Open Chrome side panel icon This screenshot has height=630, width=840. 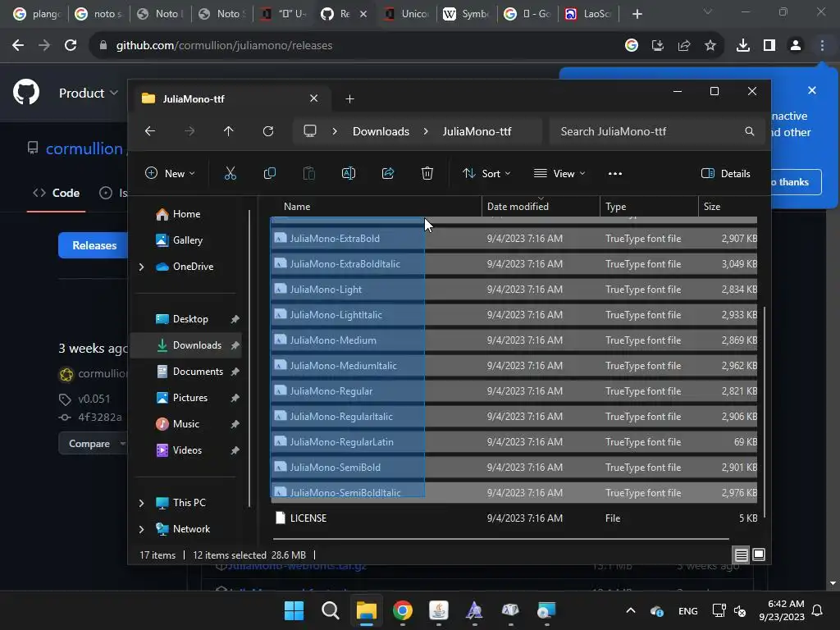click(x=769, y=46)
